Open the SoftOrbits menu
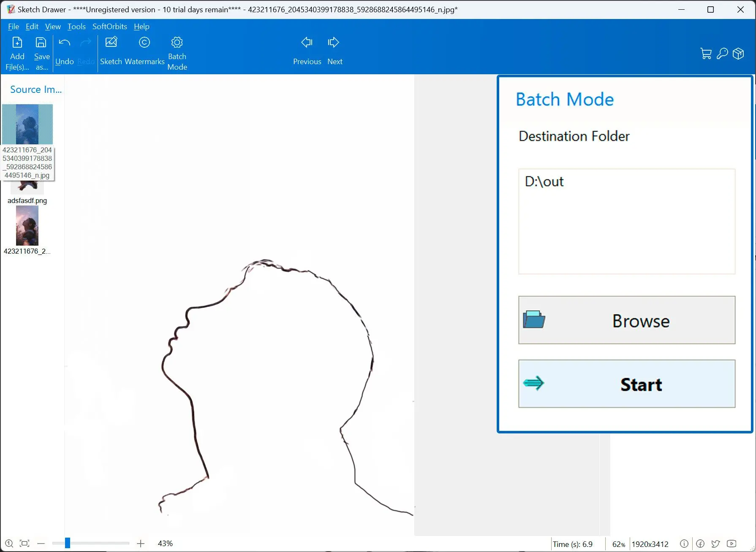The image size is (756, 552). [110, 27]
